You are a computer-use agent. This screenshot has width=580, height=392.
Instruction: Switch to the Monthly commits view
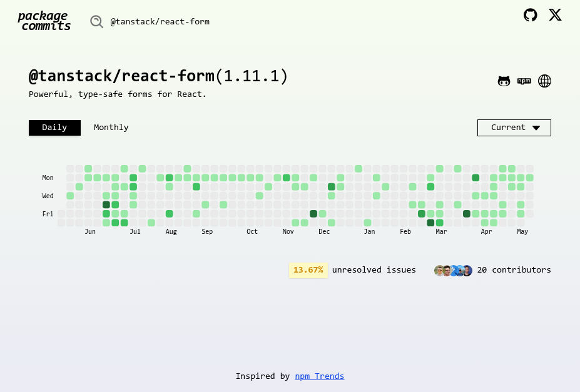click(111, 128)
